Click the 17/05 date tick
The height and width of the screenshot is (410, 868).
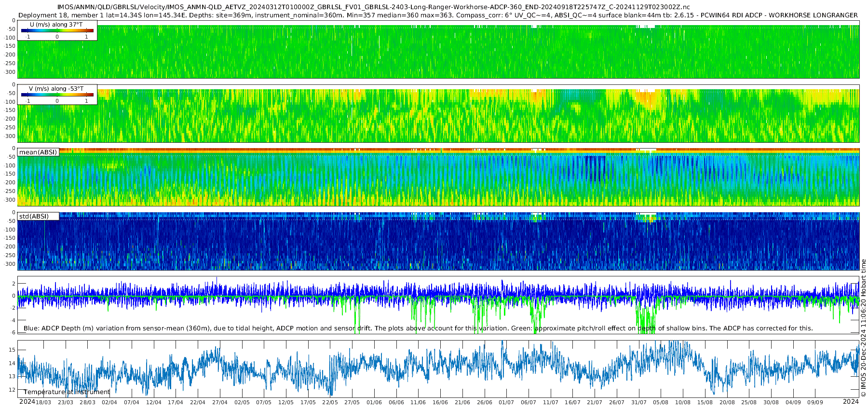click(x=308, y=402)
